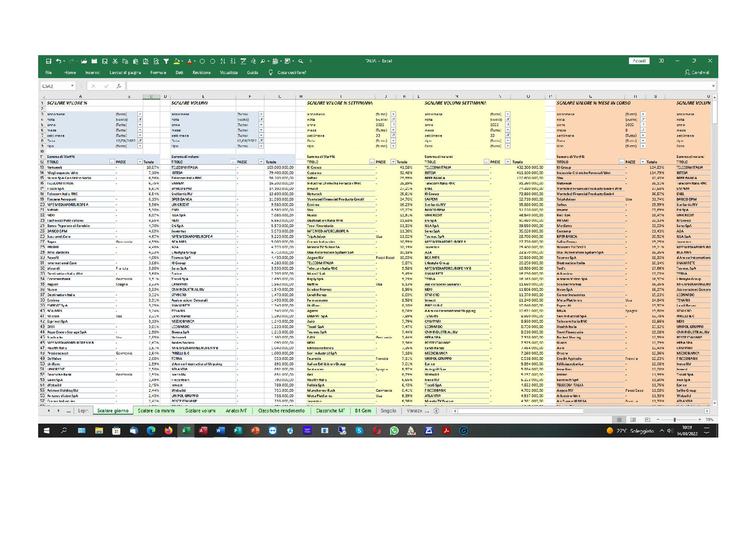
Task: Open settimana filter under SCALARE VALORE % SETTIMANA
Action: point(393,135)
